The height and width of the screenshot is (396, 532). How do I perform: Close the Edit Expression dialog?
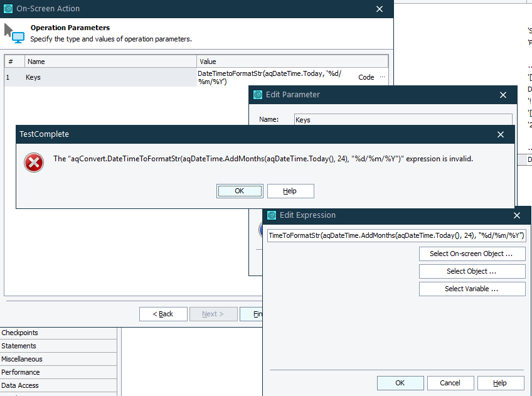coord(517,215)
